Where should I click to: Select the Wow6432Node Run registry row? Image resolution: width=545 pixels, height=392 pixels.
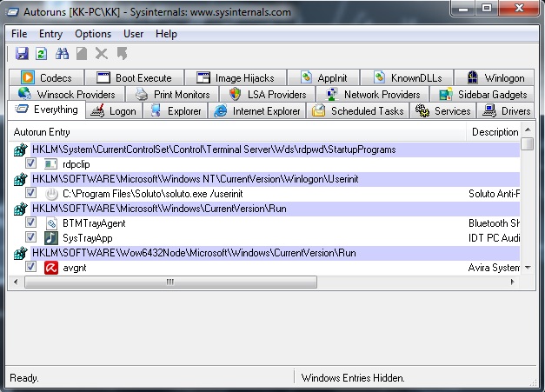point(275,253)
